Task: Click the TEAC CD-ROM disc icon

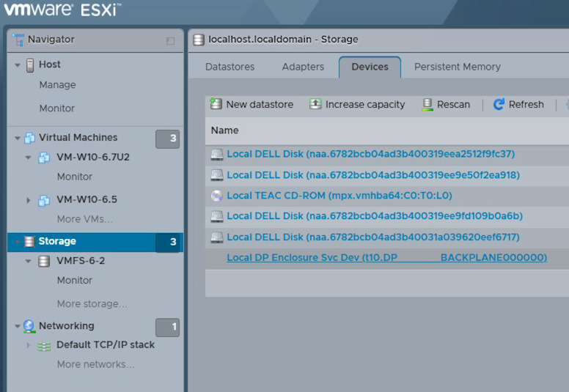Action: 217,196
